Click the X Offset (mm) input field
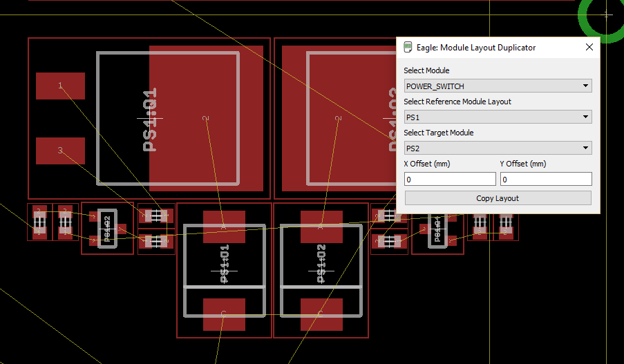624x364 pixels. tap(450, 179)
